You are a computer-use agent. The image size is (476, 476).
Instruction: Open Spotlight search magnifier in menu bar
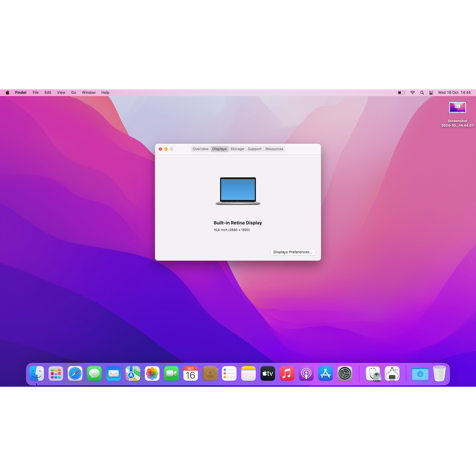pyautogui.click(x=422, y=93)
